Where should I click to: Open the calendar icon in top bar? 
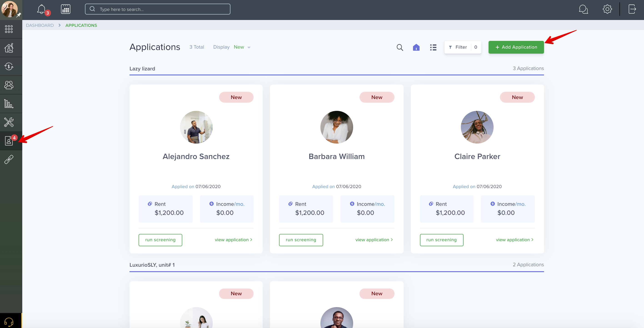click(65, 10)
